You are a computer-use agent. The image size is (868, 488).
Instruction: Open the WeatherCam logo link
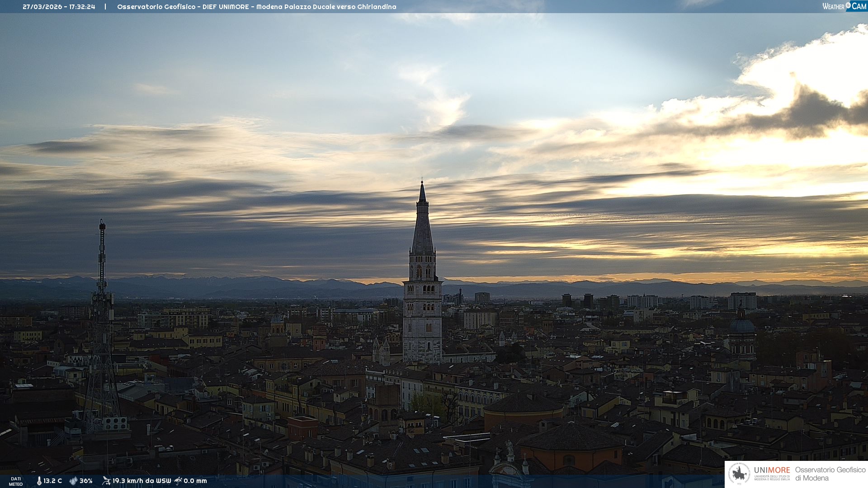point(844,6)
